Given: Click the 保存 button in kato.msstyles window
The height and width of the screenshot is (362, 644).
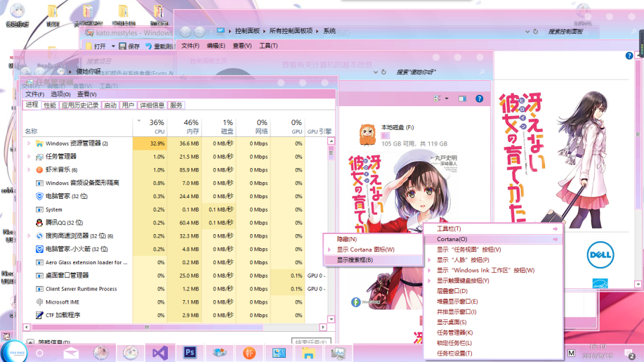Looking at the screenshot, I should pyautogui.click(x=129, y=46).
